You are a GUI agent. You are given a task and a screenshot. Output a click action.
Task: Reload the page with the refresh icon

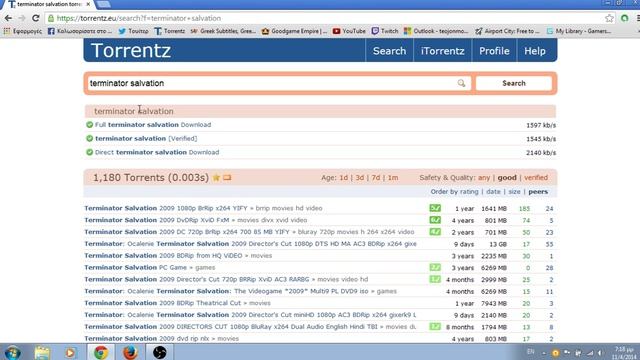[x=36, y=18]
